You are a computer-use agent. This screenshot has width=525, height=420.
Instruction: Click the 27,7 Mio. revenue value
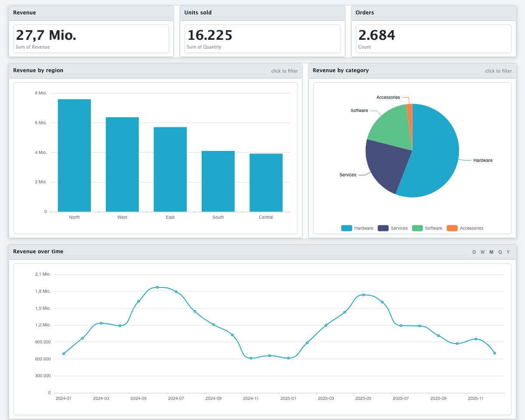[46, 35]
